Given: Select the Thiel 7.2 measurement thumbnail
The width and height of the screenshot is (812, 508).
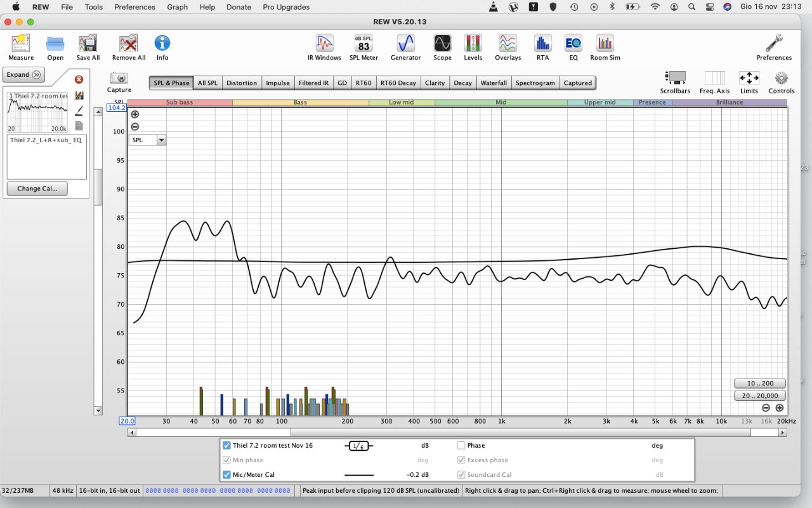Looking at the screenshot, I should pyautogui.click(x=38, y=112).
